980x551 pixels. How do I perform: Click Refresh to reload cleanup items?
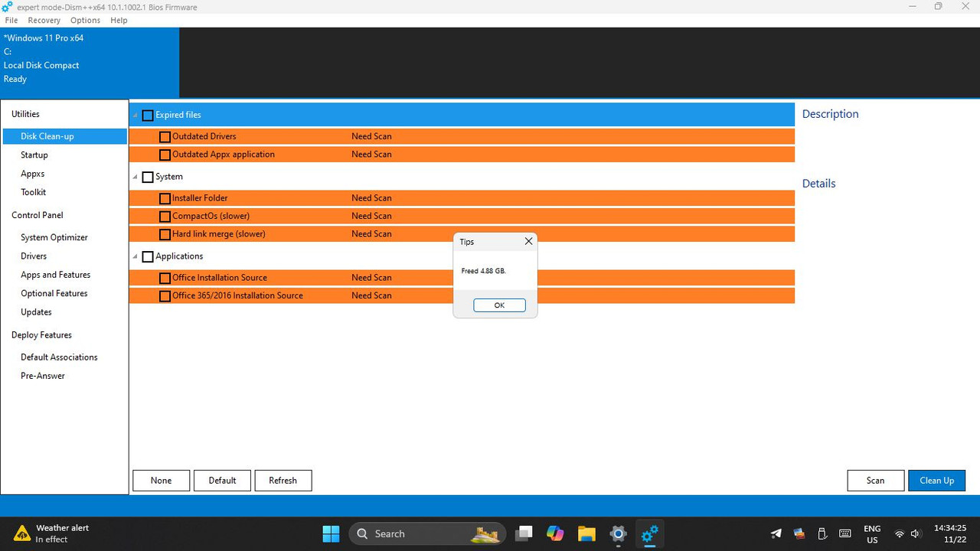coord(283,480)
